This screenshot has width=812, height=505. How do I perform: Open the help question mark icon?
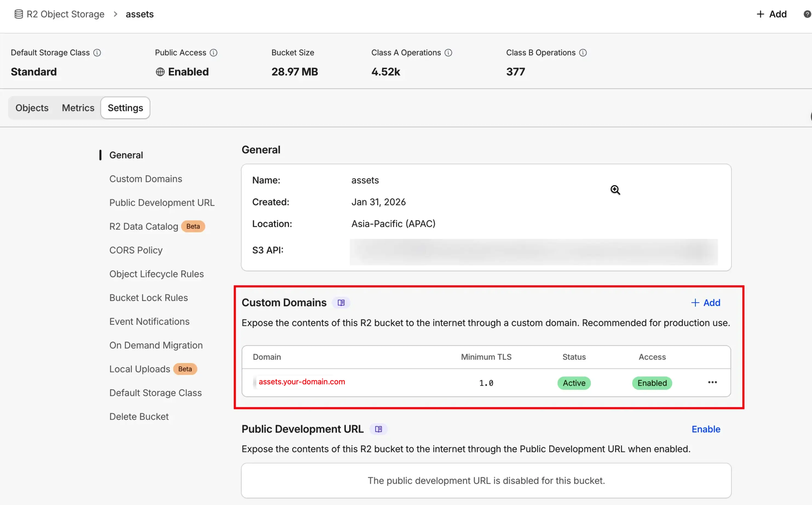pyautogui.click(x=807, y=14)
